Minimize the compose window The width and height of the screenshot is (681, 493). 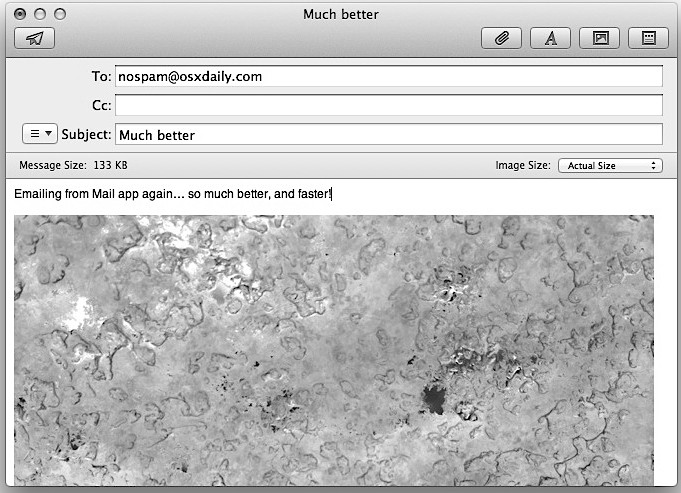(40, 14)
